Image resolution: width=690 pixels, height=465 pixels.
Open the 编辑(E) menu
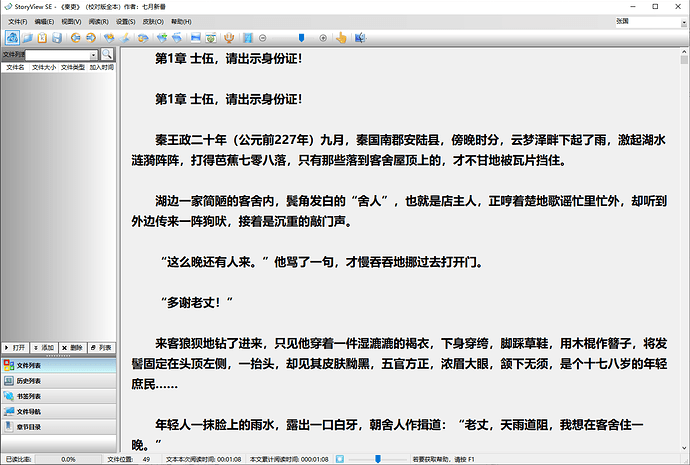click(x=44, y=22)
